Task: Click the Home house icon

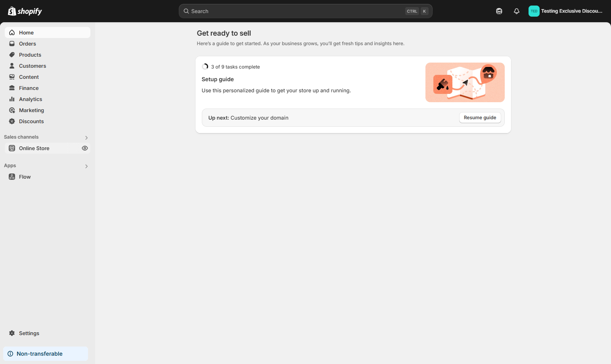Action: [x=12, y=32]
